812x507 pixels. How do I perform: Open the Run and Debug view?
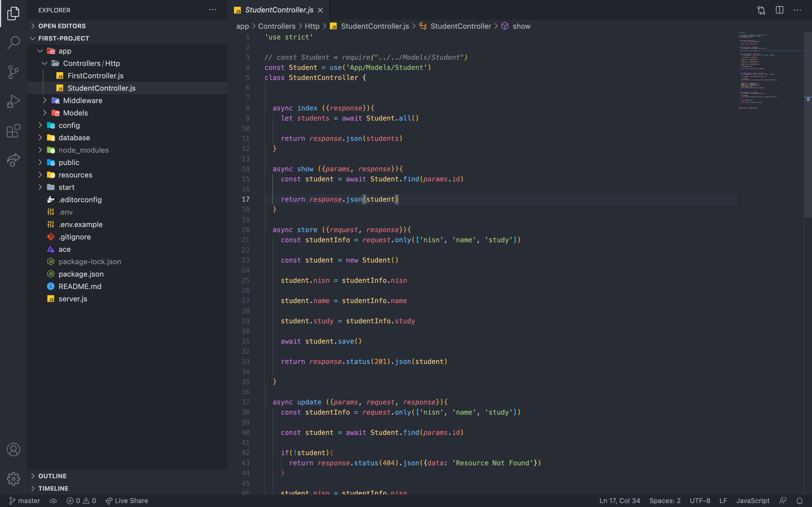coord(14,101)
